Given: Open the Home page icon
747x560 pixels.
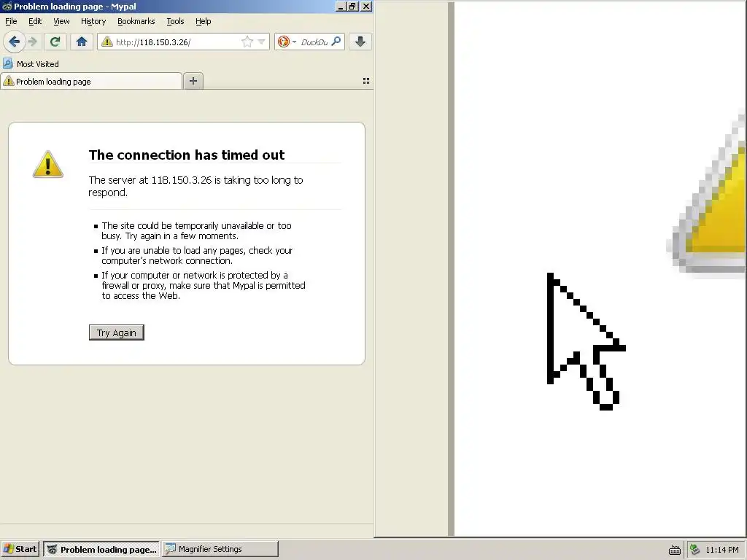Looking at the screenshot, I should coord(82,42).
